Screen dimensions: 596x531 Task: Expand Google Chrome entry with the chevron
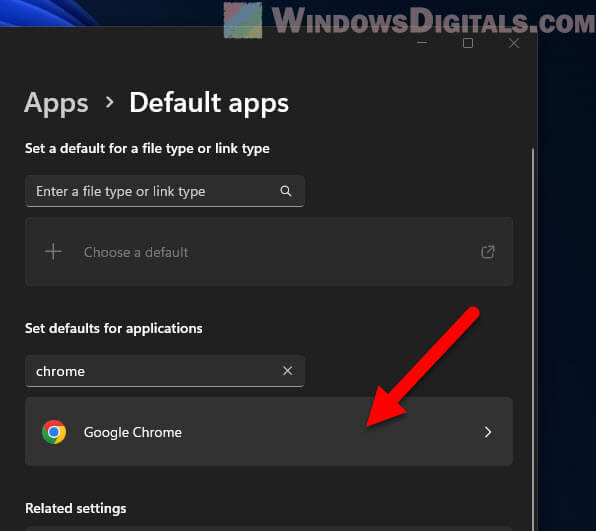[488, 432]
